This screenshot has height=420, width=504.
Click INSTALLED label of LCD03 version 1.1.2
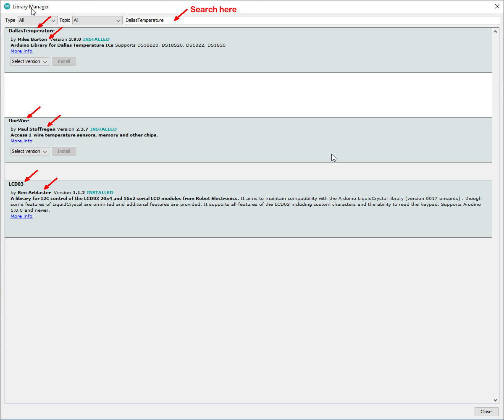click(100, 193)
